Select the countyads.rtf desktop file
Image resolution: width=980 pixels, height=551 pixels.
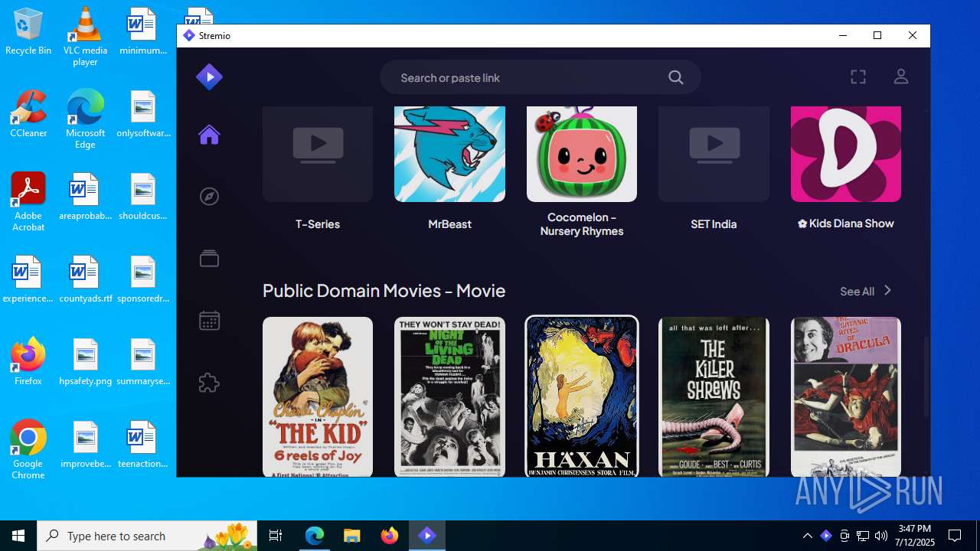85,279
